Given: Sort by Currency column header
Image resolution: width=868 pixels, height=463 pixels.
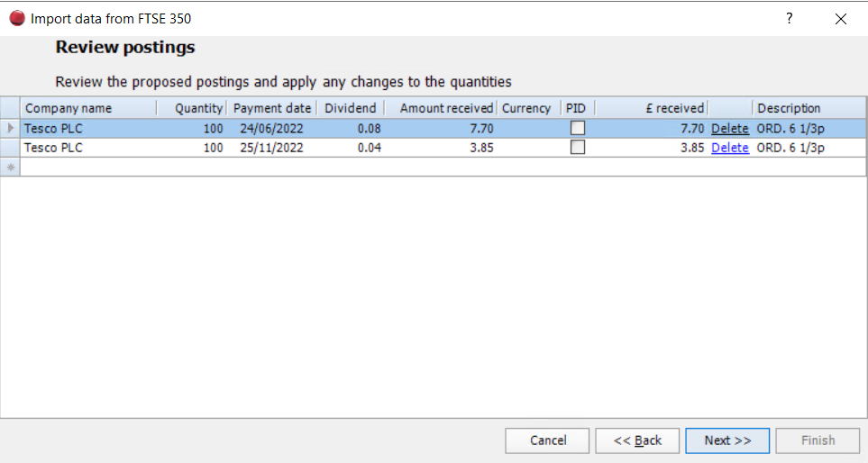Looking at the screenshot, I should 529,108.
